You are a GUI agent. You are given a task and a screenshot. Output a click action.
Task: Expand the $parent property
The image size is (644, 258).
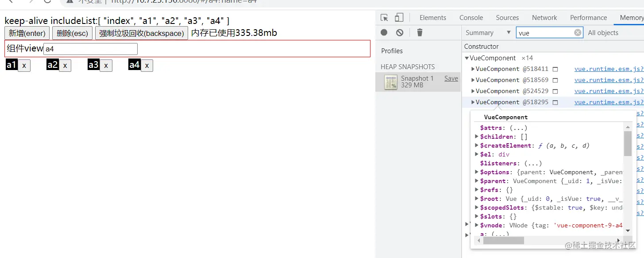click(477, 181)
